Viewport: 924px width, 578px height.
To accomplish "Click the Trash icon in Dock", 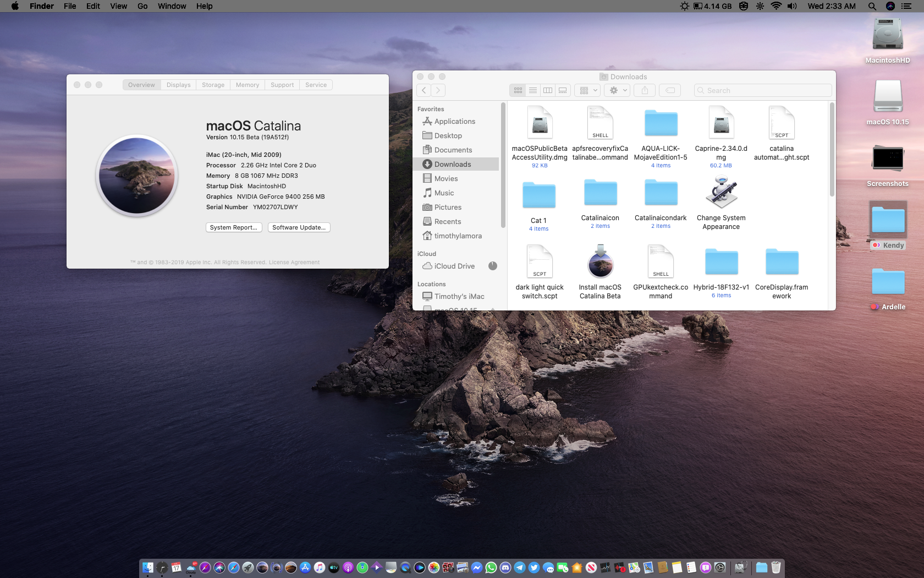I will tap(776, 568).
